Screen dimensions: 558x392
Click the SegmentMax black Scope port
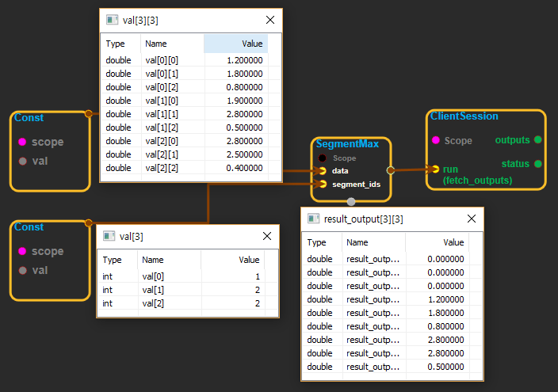[x=322, y=158]
